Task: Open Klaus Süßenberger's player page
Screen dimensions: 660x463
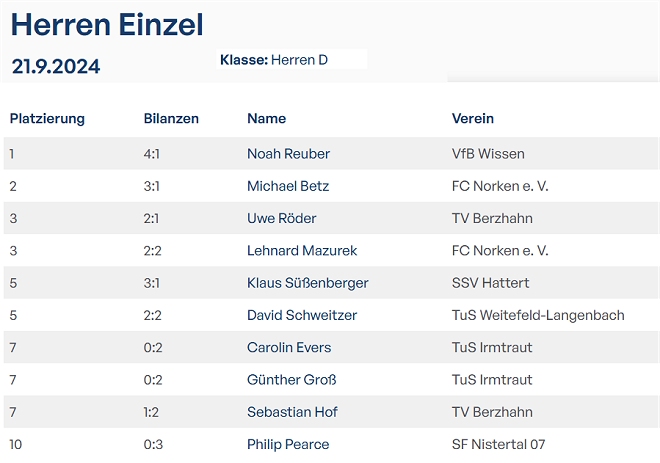Action: click(x=307, y=283)
